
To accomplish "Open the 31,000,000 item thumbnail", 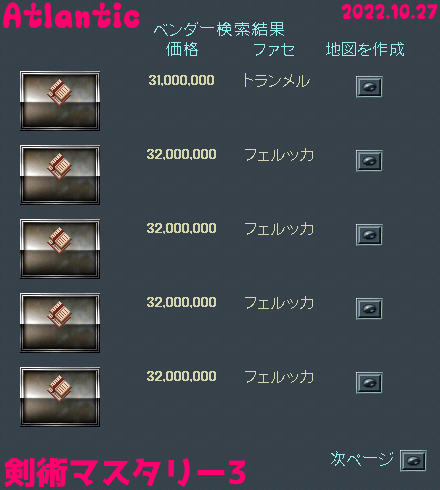I will pyautogui.click(x=60, y=101).
